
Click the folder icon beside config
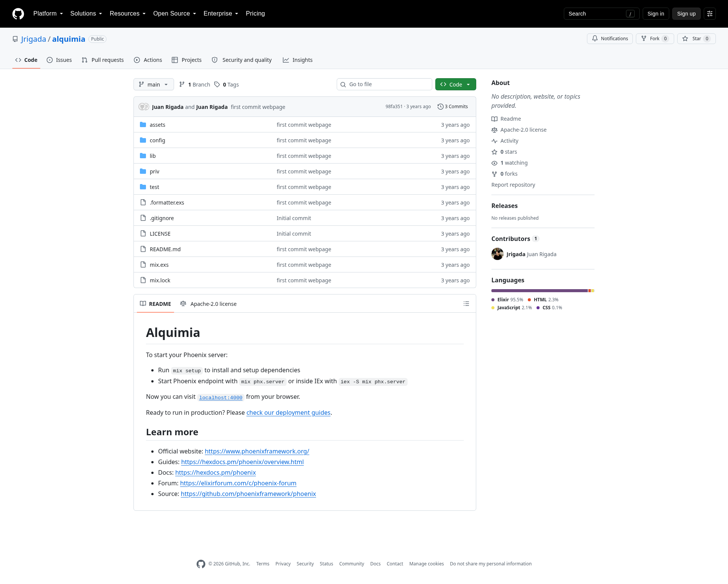(143, 140)
